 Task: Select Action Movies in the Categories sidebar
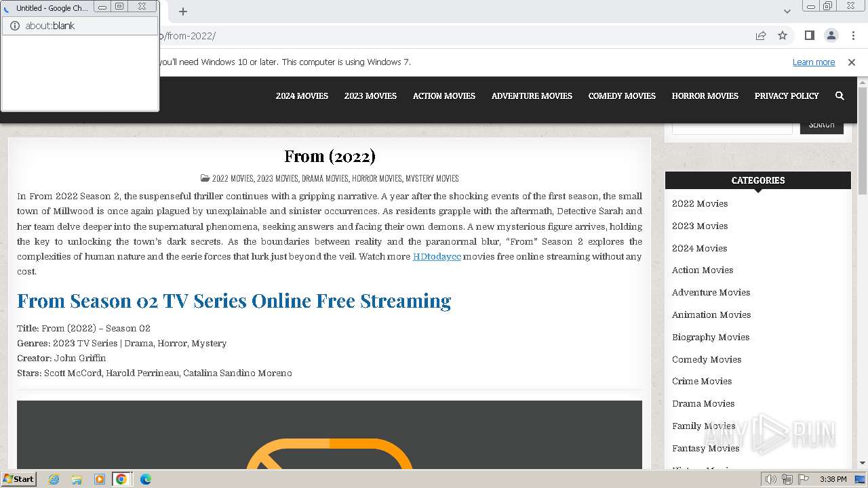pyautogui.click(x=703, y=270)
